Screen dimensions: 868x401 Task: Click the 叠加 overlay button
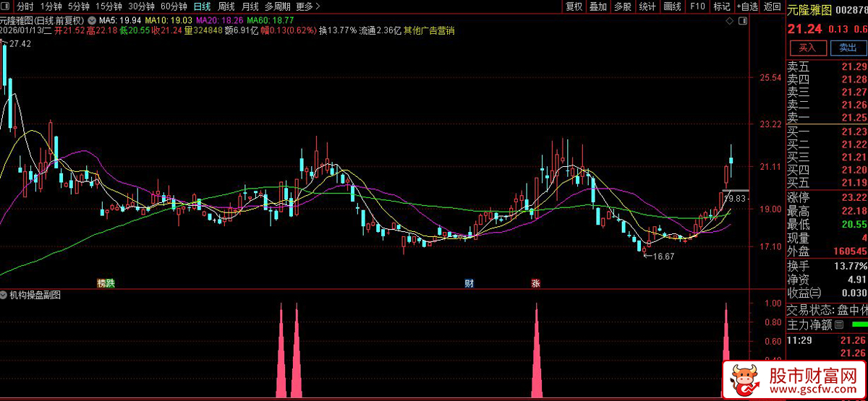[x=598, y=6]
